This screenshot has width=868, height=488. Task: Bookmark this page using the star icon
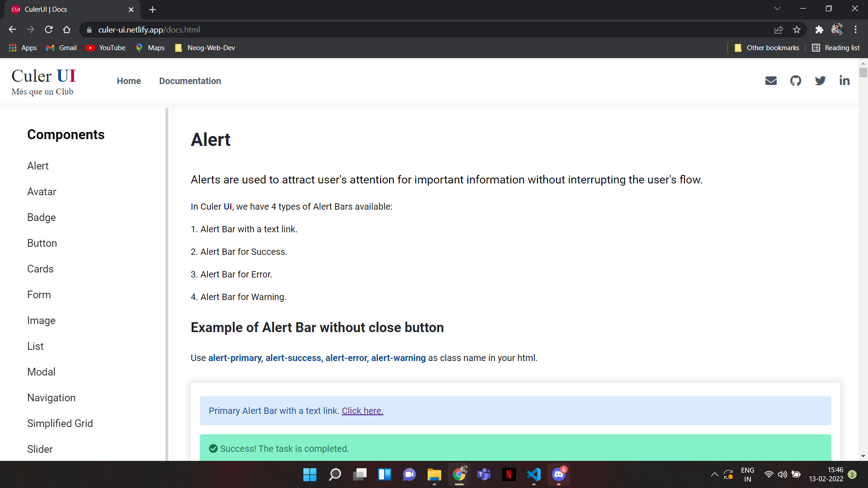tap(797, 29)
